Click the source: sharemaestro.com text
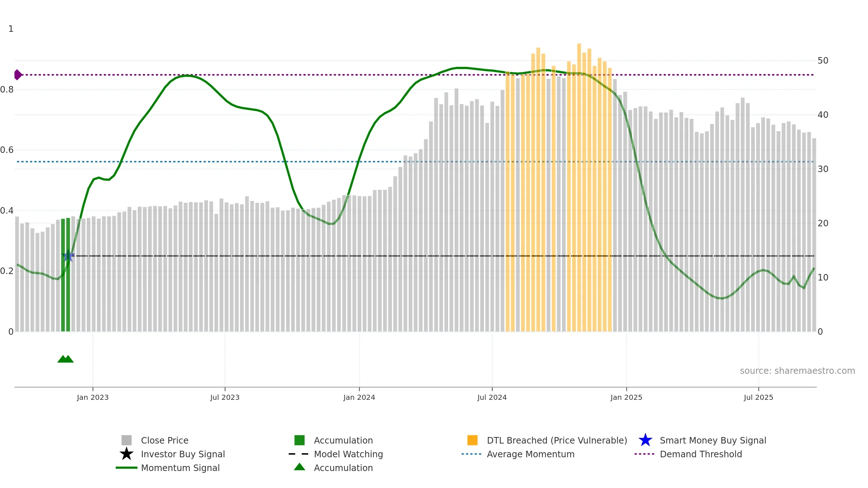Image resolution: width=868 pixels, height=488 pixels. point(797,371)
